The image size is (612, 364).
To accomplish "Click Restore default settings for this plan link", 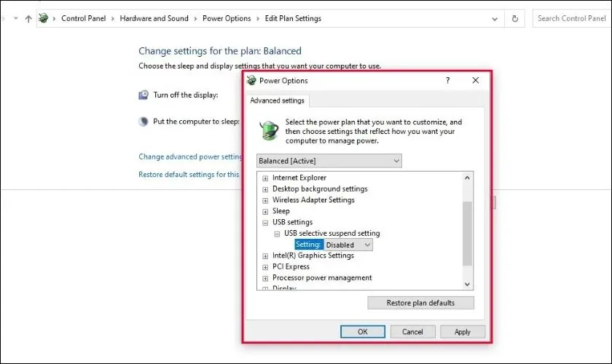I will 189,175.
